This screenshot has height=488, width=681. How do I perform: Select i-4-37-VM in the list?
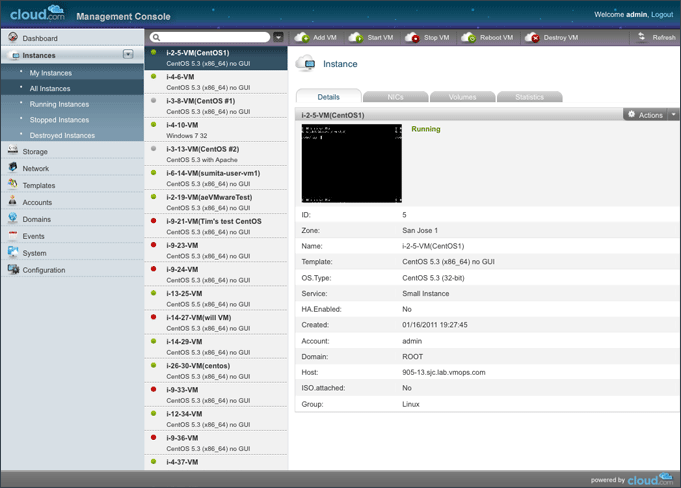click(216, 462)
